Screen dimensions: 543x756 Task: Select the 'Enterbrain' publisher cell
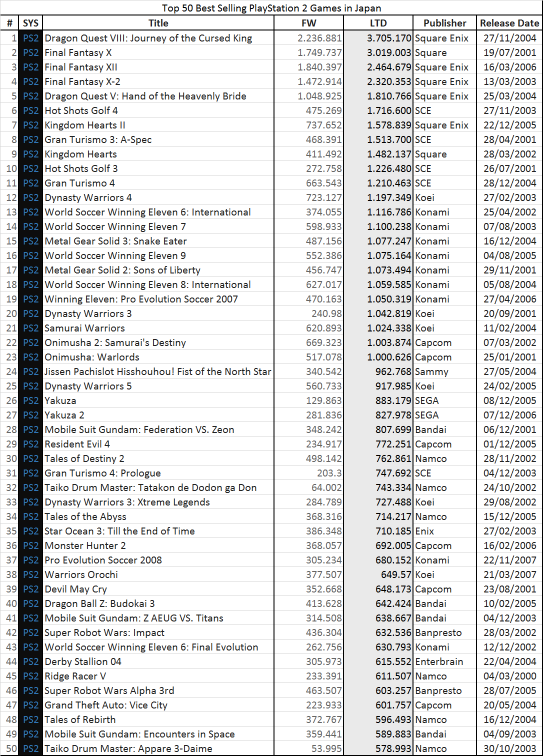(439, 661)
